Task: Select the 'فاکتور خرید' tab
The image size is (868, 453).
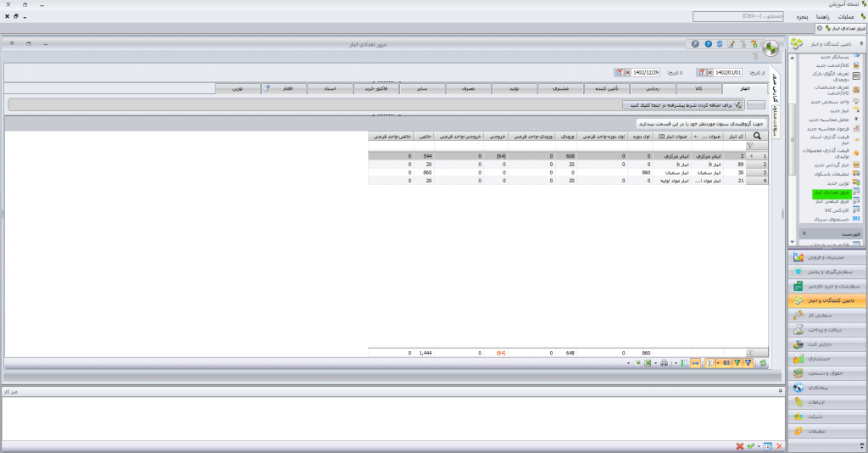Action: [x=376, y=88]
